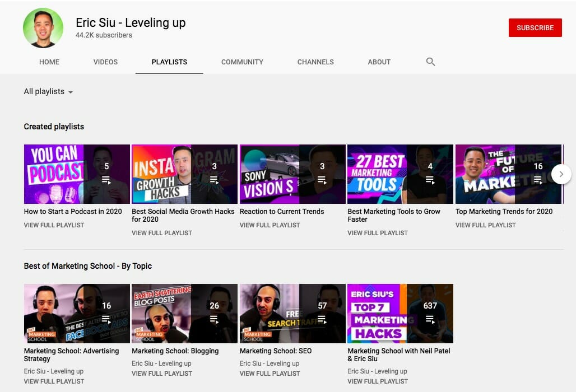Open the channel search magnifying glass
Screen dimensions: 576x392
tap(430, 62)
